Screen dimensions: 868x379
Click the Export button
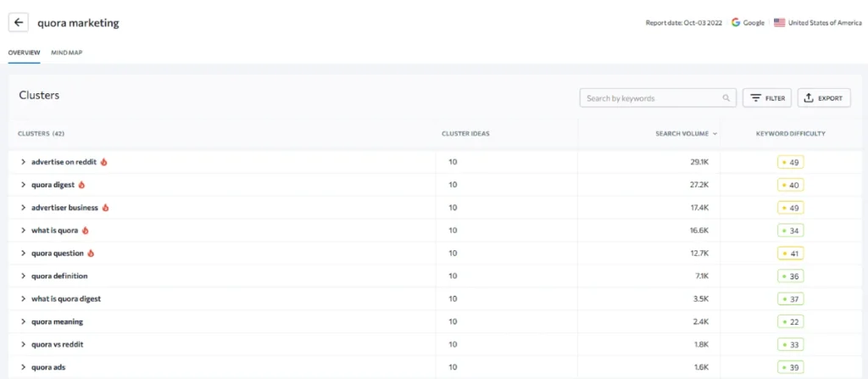click(824, 98)
